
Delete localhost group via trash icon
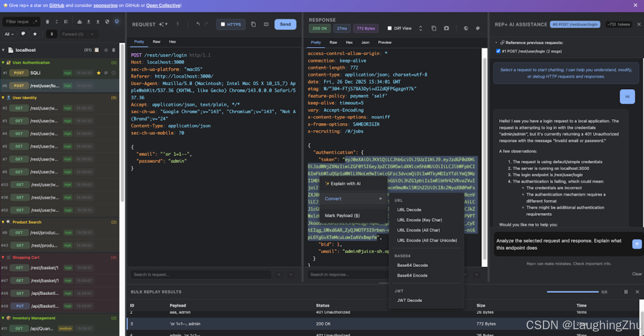[x=114, y=50]
